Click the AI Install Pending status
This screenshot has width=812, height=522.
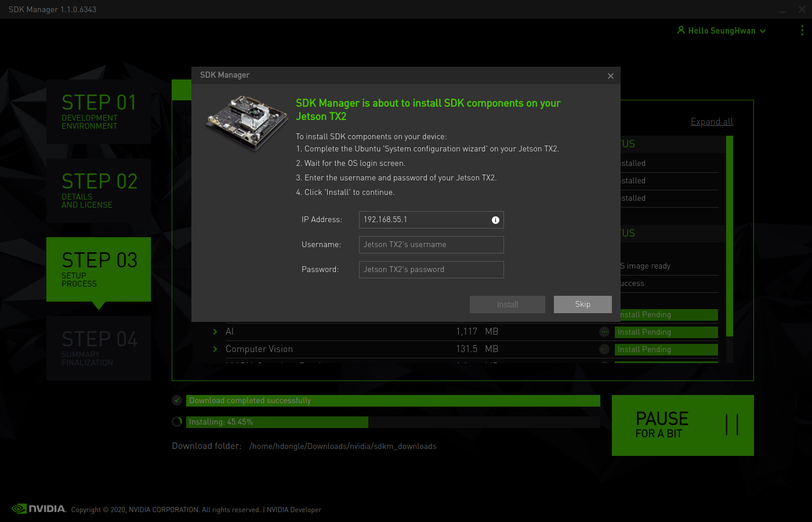point(666,332)
